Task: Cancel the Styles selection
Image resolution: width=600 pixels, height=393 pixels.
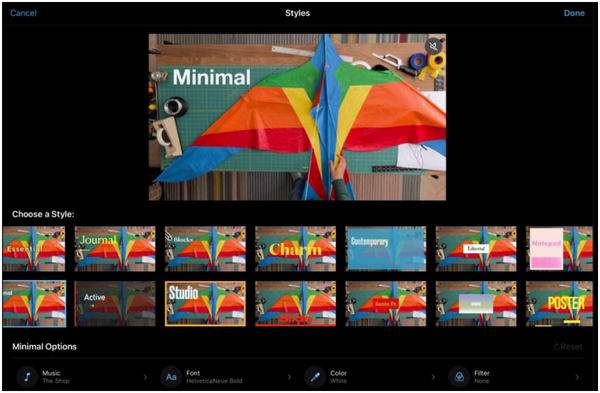Action: [23, 13]
